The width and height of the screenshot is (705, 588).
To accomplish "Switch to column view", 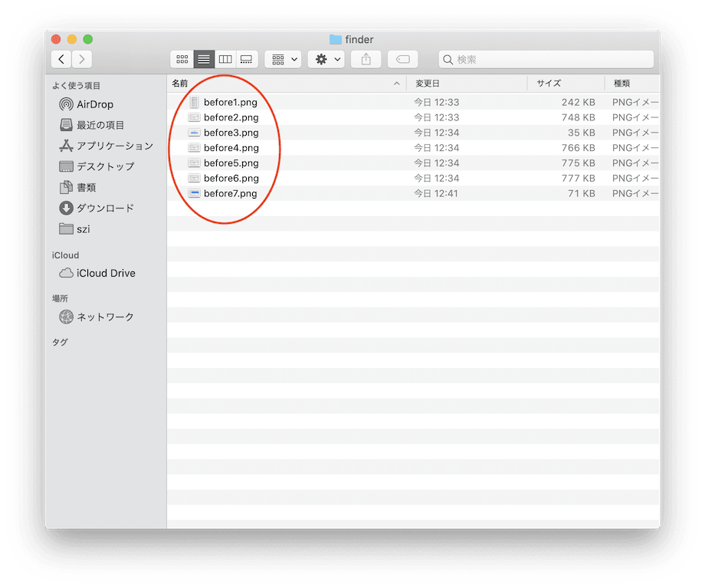I will point(225,59).
